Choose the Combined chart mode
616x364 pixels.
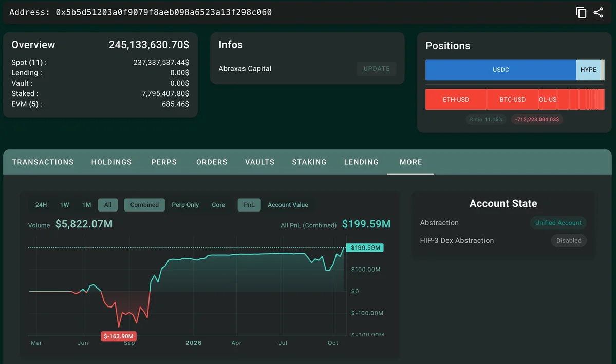[x=144, y=205]
